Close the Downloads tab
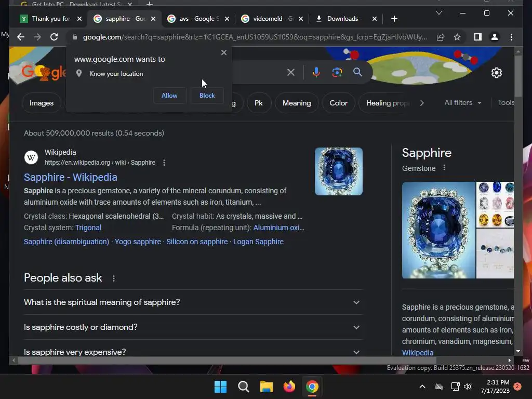This screenshot has width=532, height=399. point(375,19)
